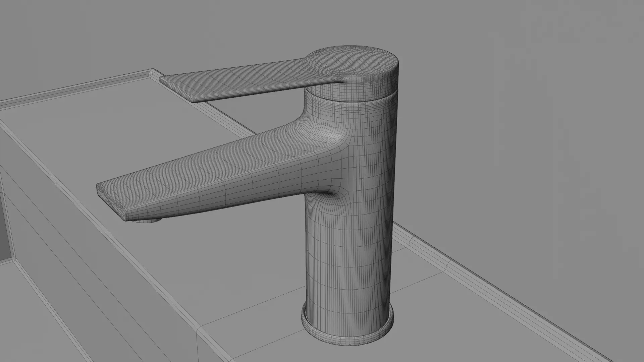Viewport: 644px width, 362px height.
Task: Select the aerator under the spout tip
Action: pos(147,220)
